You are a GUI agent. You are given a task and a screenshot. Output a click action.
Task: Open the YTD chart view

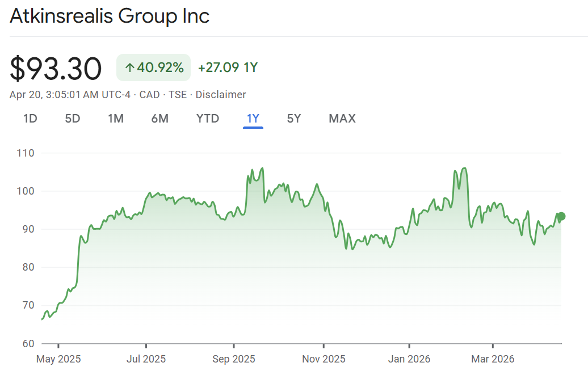click(x=208, y=119)
